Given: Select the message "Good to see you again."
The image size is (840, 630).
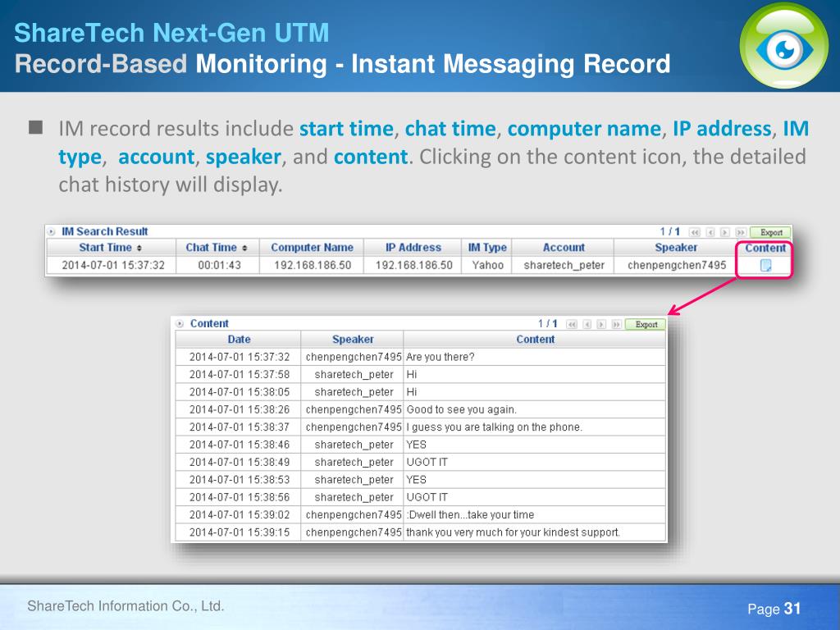Looking at the screenshot, I should click(461, 410).
